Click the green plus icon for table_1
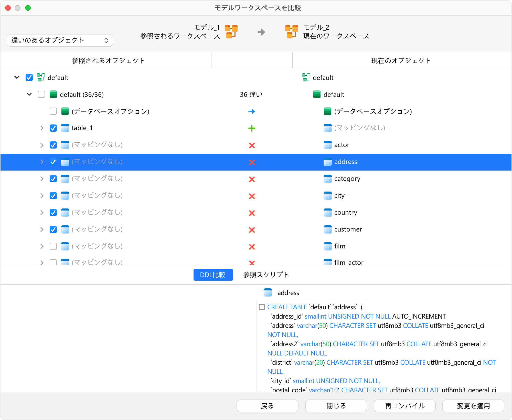This screenshot has width=512, height=420. click(x=252, y=128)
